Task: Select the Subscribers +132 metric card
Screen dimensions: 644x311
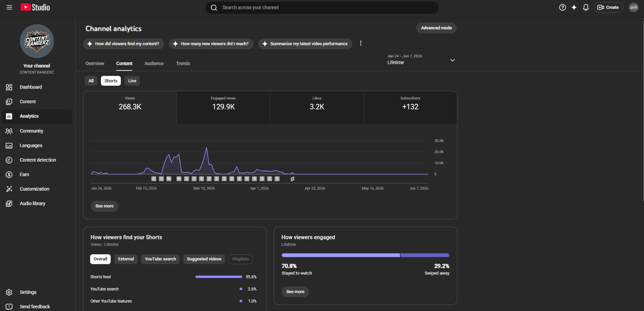Action: tap(410, 107)
